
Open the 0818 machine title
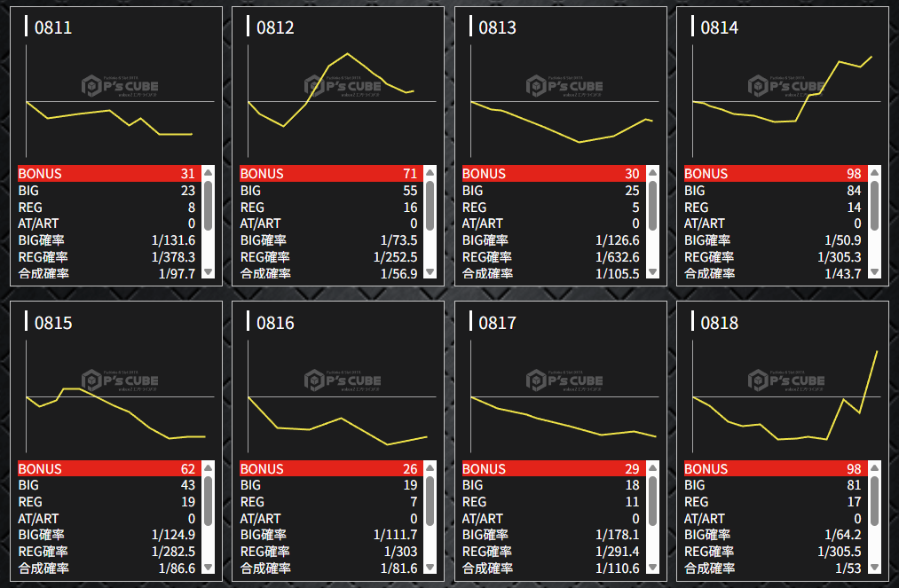pyautogui.click(x=720, y=323)
